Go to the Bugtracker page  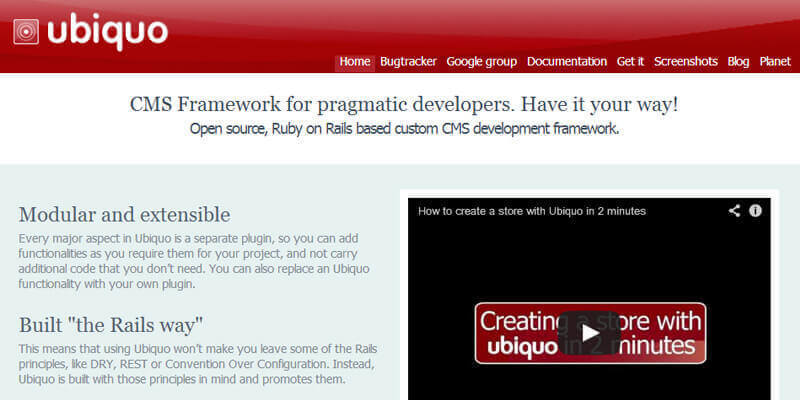tap(408, 62)
